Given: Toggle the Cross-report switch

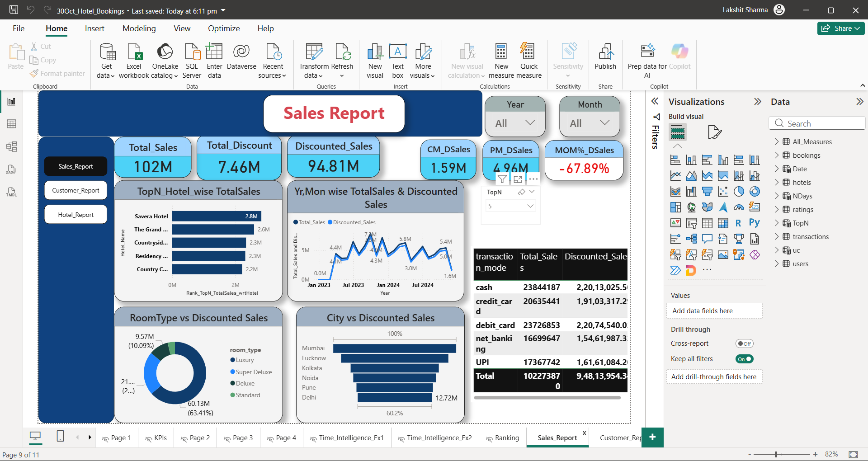Looking at the screenshot, I should tap(744, 343).
